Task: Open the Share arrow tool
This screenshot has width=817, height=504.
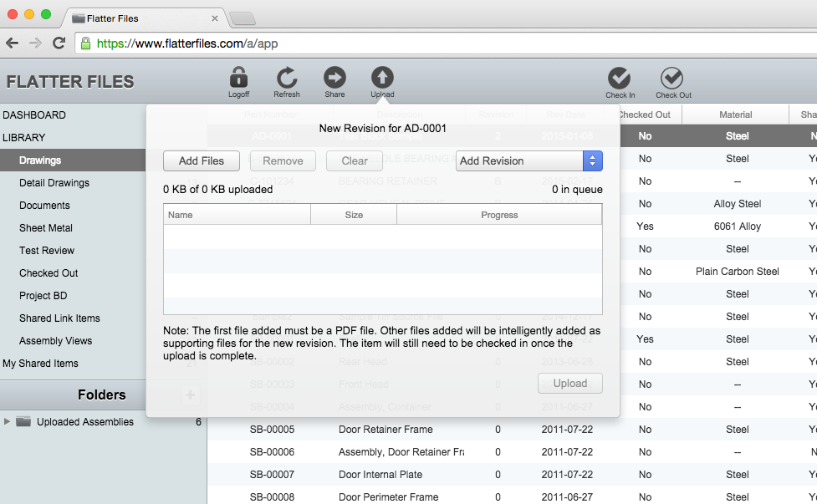Action: 334,78
